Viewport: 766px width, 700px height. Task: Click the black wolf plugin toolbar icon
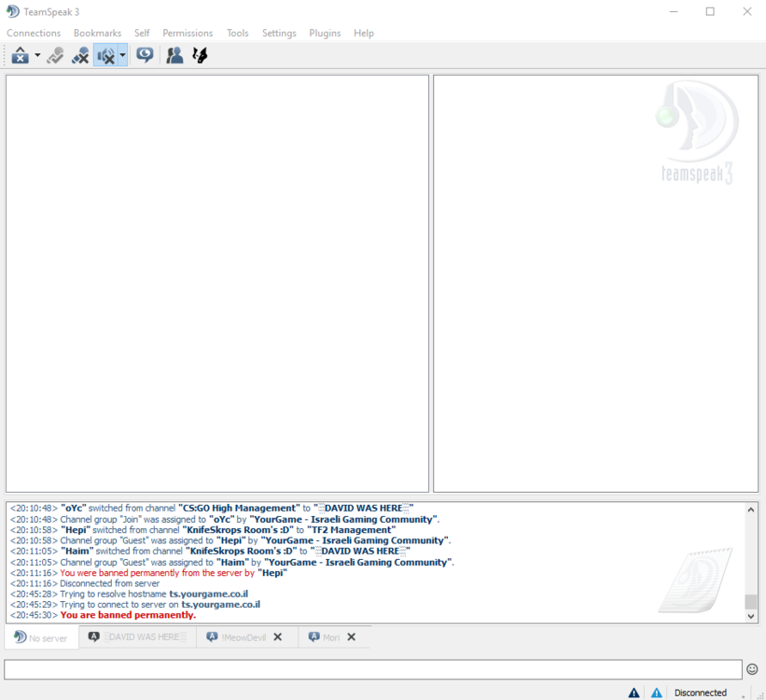(x=200, y=56)
